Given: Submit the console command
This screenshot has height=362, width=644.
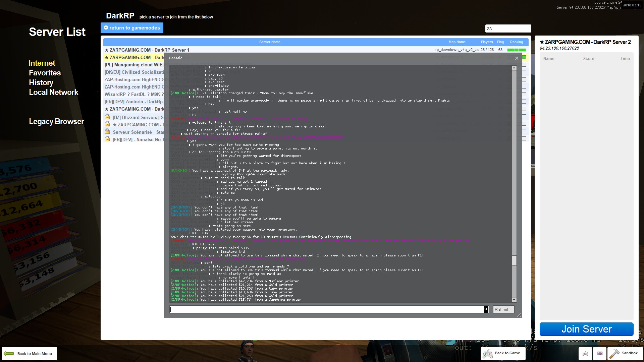Looking at the screenshot, I should [x=501, y=309].
